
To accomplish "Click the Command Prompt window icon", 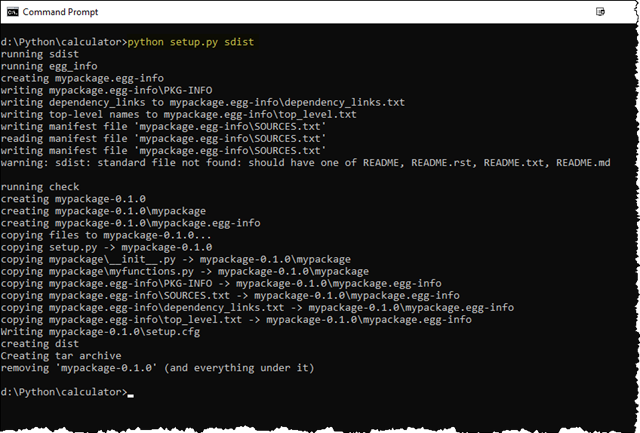I will click(x=13, y=12).
